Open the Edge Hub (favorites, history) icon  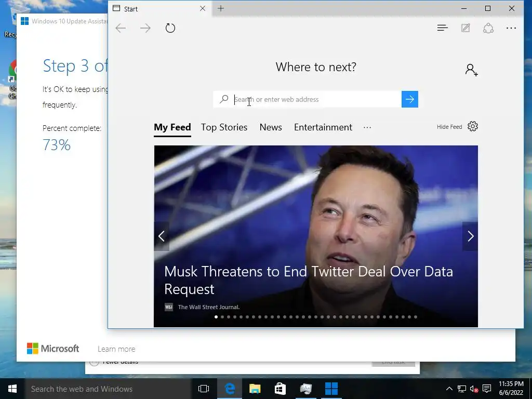(443, 28)
